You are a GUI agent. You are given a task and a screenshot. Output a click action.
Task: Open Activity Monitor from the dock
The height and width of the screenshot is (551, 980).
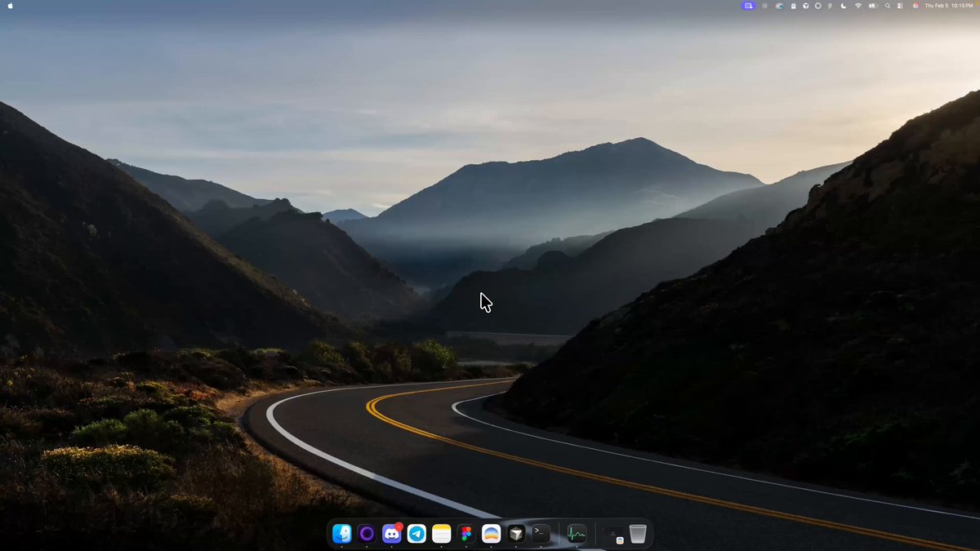(x=577, y=534)
